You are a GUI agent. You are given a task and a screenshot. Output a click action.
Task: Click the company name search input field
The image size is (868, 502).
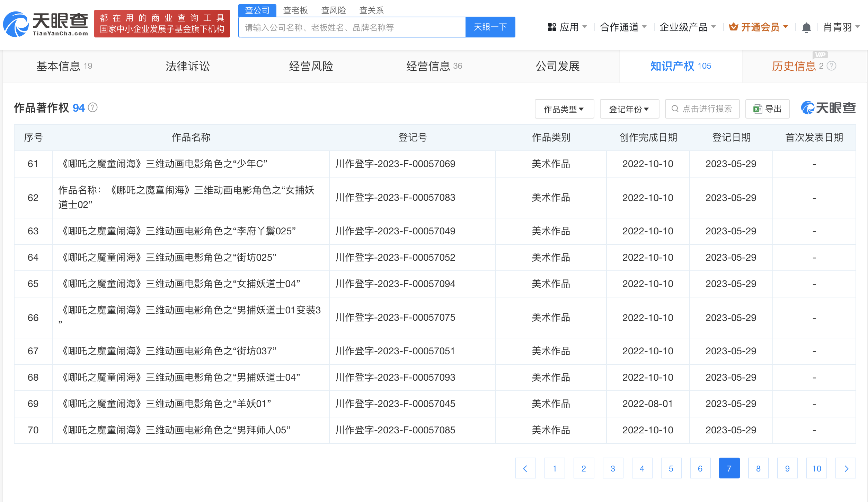click(x=352, y=27)
